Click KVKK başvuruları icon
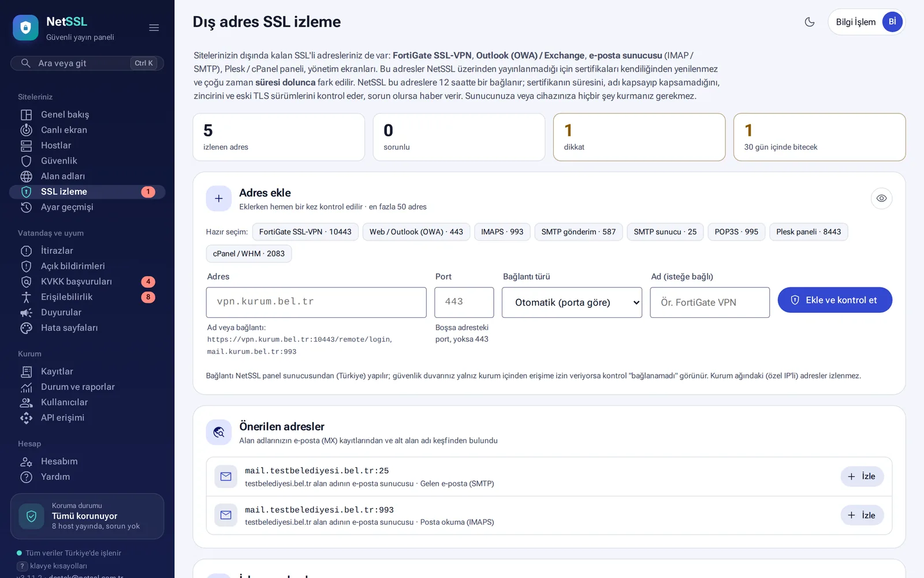Viewport: 924px width, 578px height. (x=27, y=281)
